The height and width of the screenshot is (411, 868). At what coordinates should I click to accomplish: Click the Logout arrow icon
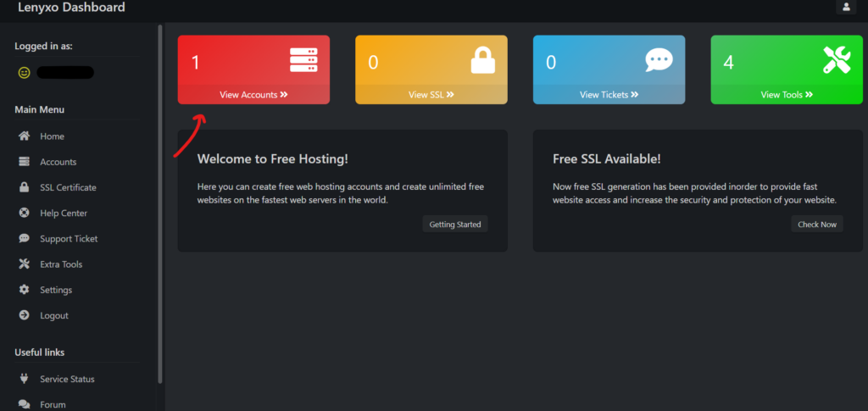24,314
